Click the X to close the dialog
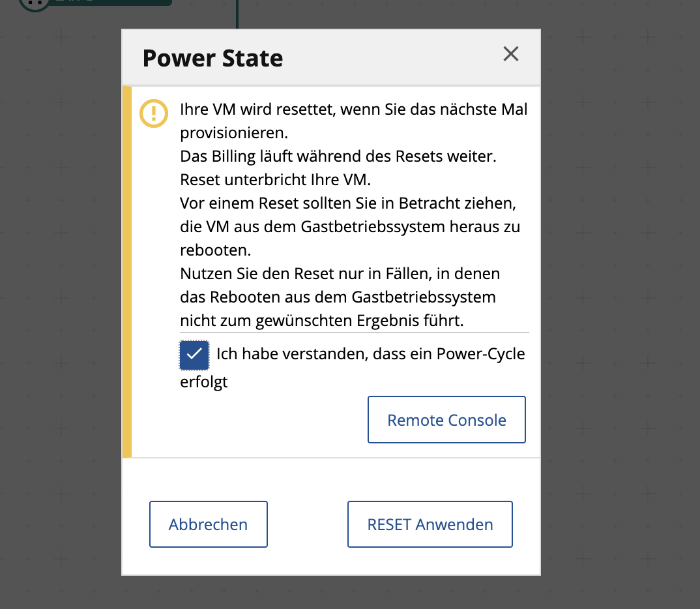Viewport: 700px width, 609px height. (510, 54)
